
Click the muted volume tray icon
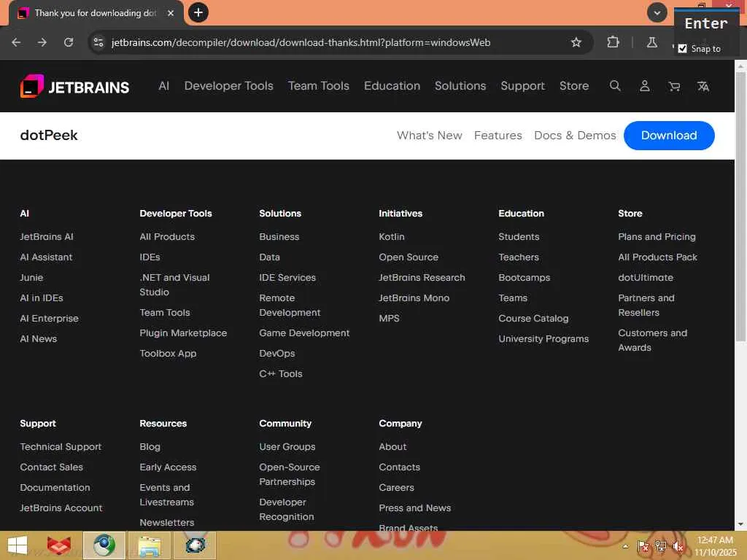[678, 546]
